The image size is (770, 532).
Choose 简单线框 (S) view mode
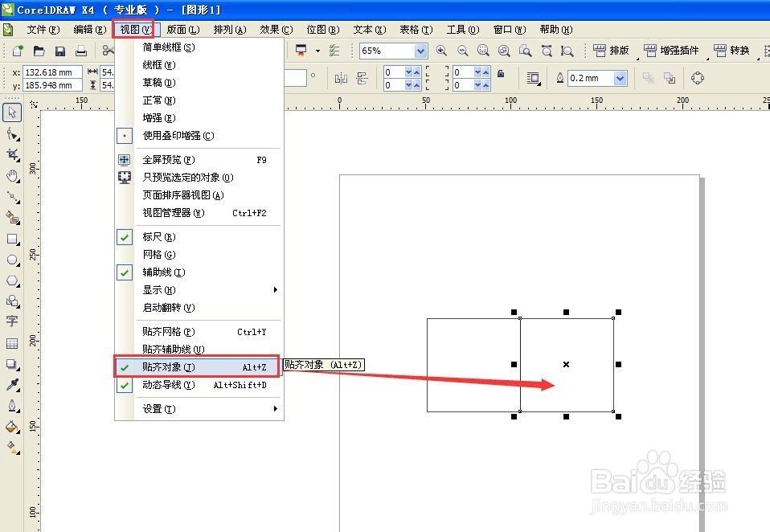pos(199,47)
